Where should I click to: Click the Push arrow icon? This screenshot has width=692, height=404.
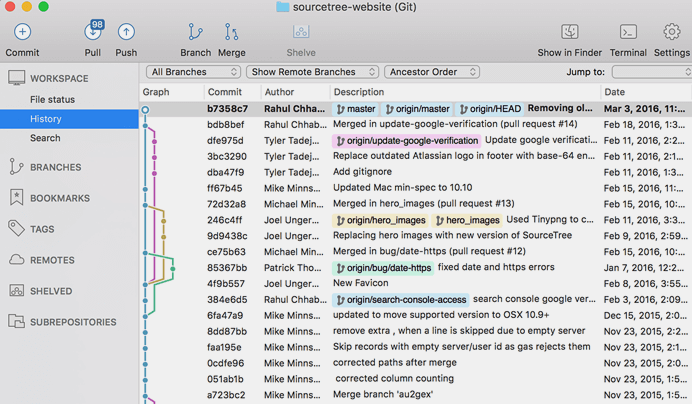coord(126,32)
